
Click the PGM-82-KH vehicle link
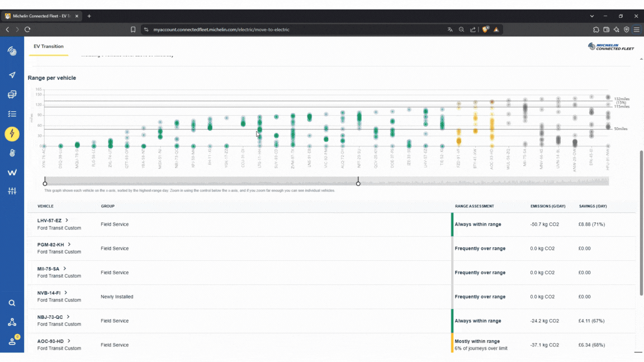pyautogui.click(x=51, y=244)
